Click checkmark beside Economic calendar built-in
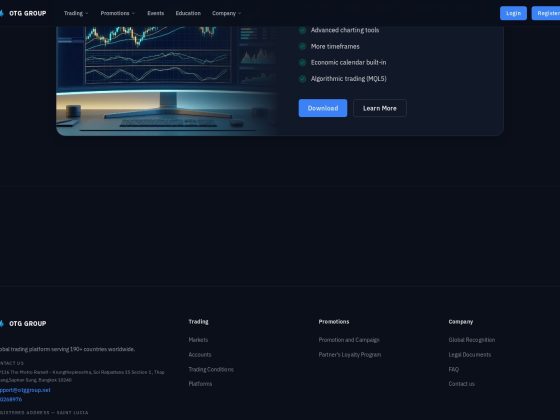This screenshot has height=420, width=560. point(302,62)
